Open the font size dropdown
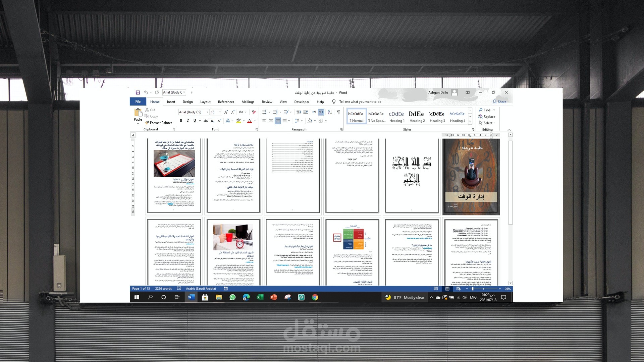 point(220,112)
